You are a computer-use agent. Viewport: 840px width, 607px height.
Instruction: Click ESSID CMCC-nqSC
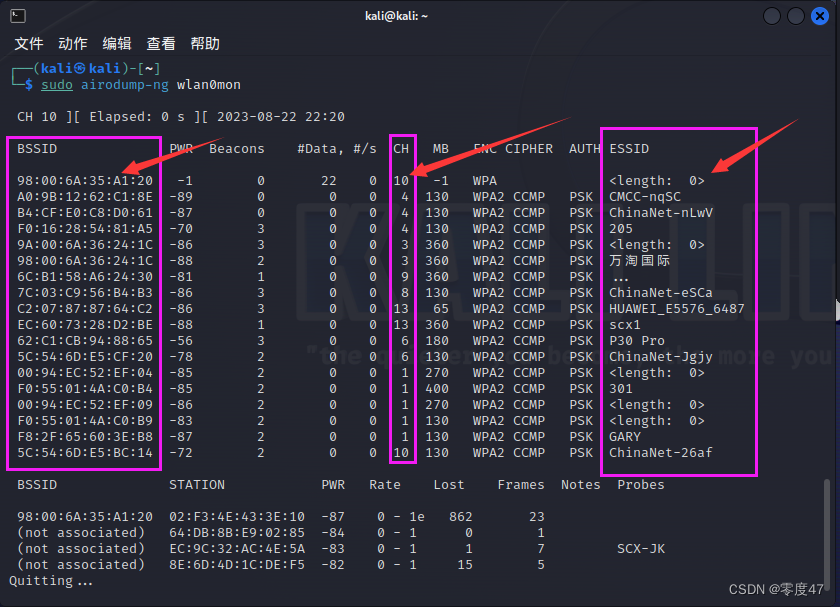[645, 197]
